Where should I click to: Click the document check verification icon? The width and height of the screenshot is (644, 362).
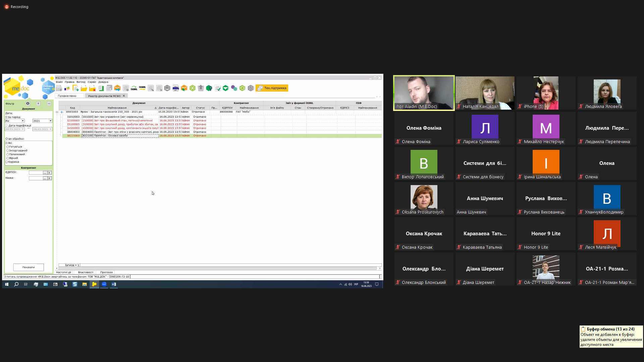(217, 88)
